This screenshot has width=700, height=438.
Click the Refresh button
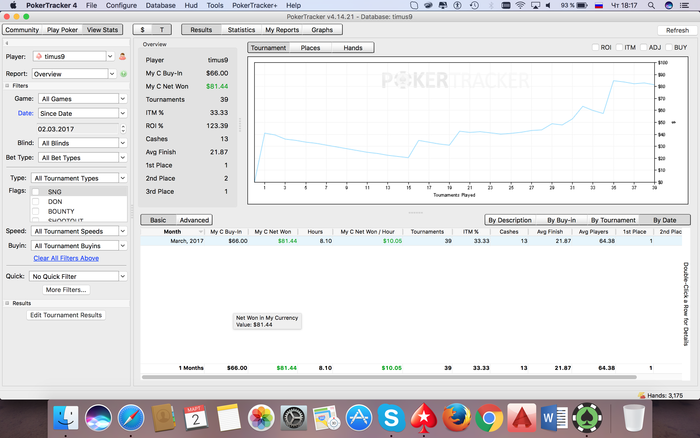coord(677,30)
